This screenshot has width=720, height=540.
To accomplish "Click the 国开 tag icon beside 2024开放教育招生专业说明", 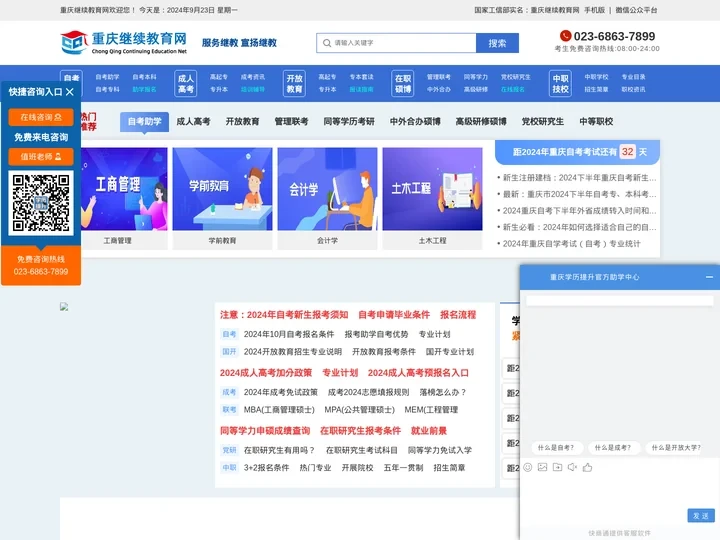I will [229, 352].
